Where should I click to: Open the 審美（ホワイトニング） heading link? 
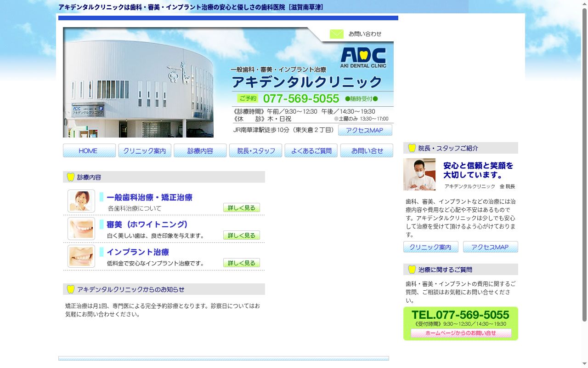point(147,224)
